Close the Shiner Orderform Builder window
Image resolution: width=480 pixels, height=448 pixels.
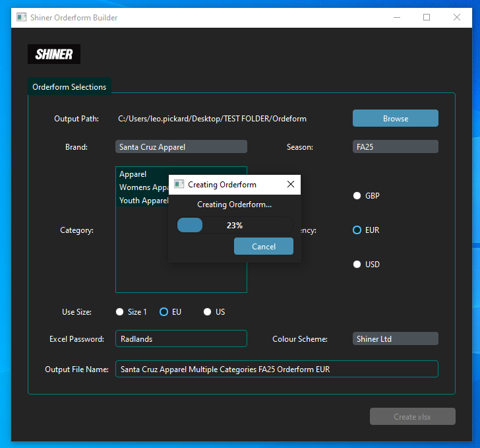tap(457, 17)
